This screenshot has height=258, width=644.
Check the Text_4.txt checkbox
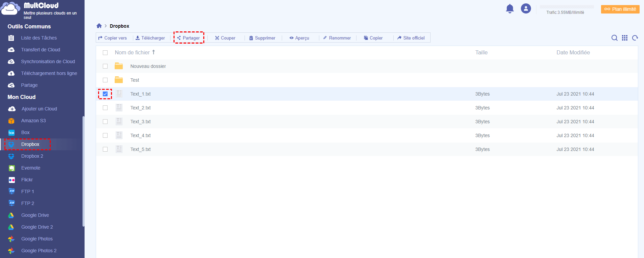(x=105, y=135)
